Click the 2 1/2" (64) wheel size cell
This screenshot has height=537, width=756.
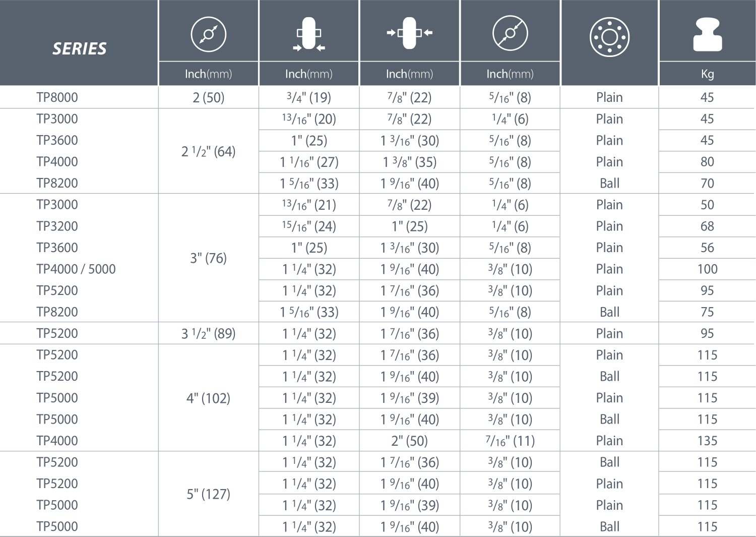[x=208, y=151]
